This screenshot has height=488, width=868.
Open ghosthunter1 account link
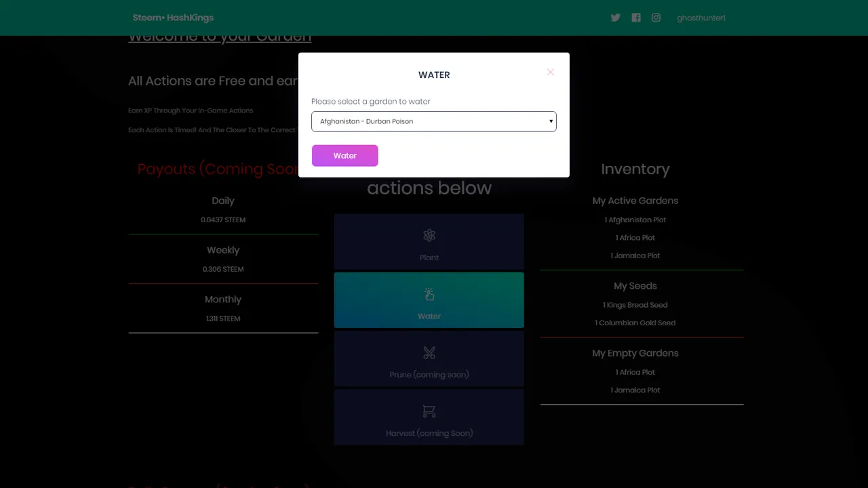click(x=701, y=18)
